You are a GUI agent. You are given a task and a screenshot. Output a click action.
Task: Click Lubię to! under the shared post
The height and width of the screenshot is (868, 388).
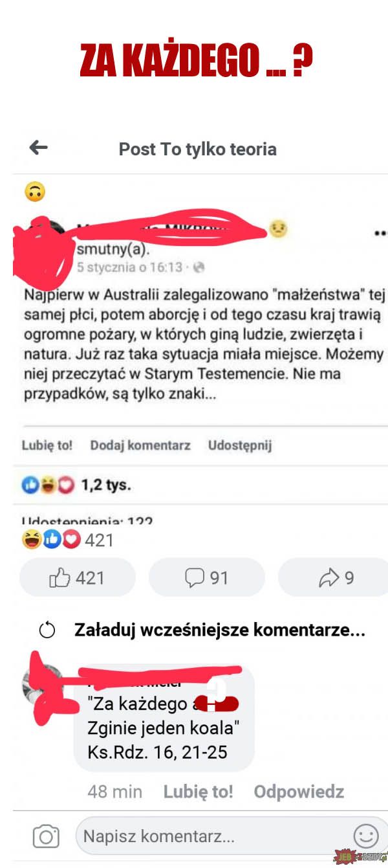47,445
